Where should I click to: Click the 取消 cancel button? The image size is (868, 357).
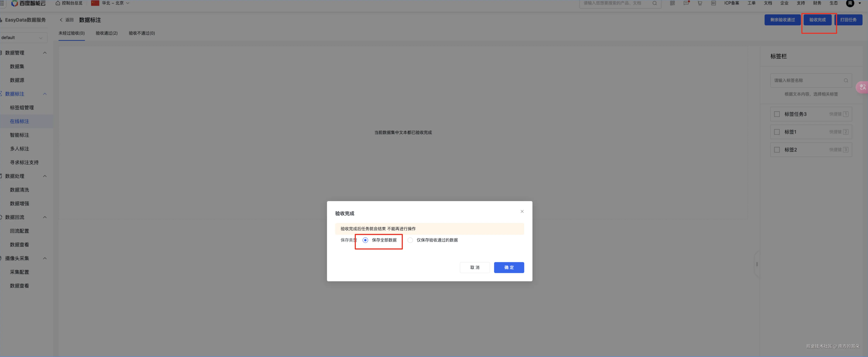[474, 267]
